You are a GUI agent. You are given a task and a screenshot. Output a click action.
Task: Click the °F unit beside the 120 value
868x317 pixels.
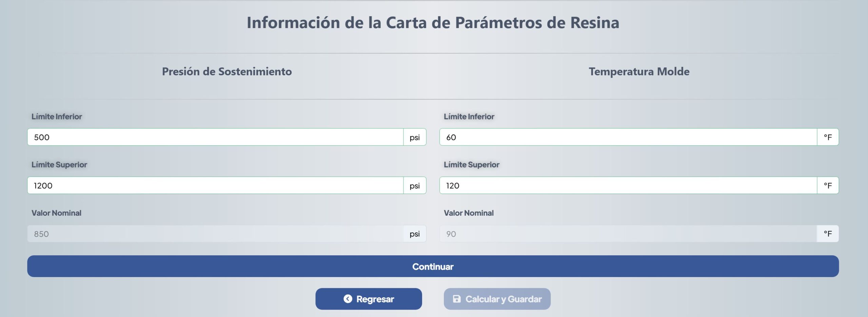click(828, 186)
